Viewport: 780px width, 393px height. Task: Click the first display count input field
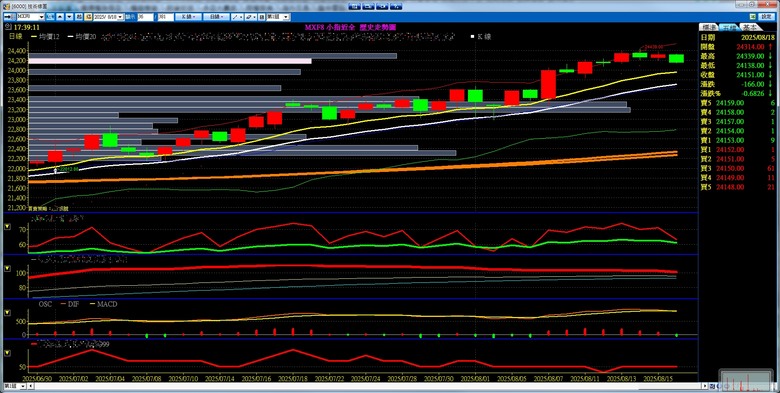(x=145, y=17)
